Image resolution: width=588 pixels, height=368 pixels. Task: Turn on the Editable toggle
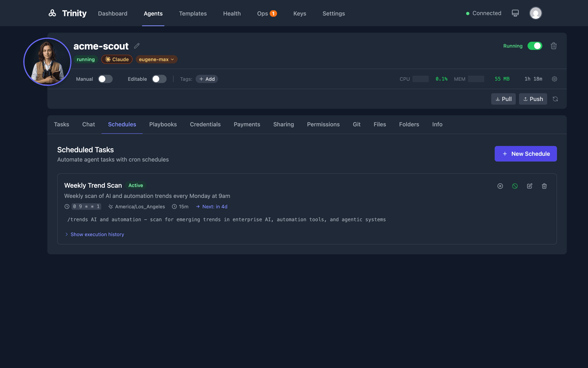tap(159, 79)
